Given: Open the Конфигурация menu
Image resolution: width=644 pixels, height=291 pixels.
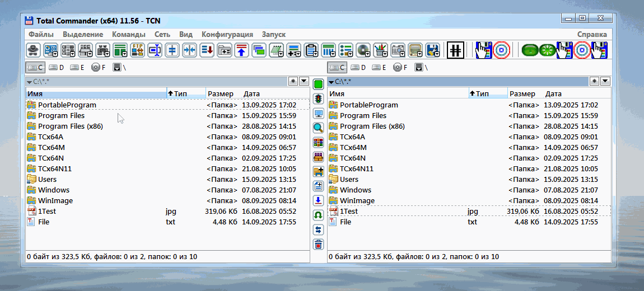Looking at the screenshot, I should pyautogui.click(x=227, y=34).
